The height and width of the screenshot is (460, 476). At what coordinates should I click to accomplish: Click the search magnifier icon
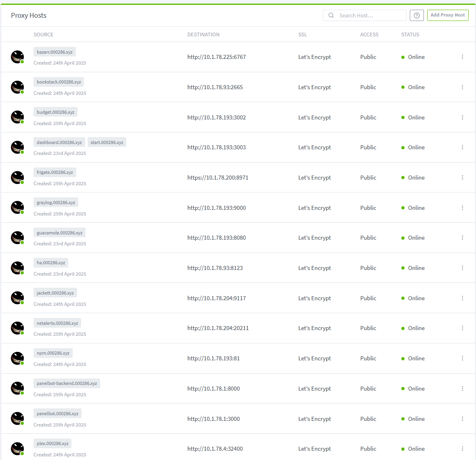click(331, 15)
